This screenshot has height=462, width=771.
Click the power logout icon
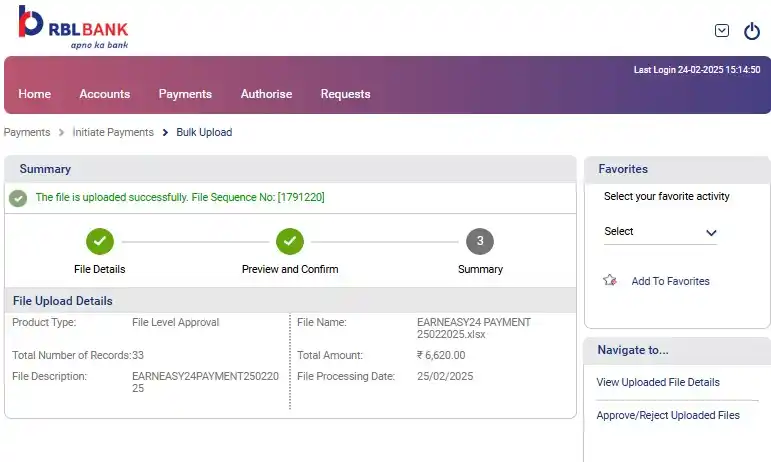pos(752,31)
